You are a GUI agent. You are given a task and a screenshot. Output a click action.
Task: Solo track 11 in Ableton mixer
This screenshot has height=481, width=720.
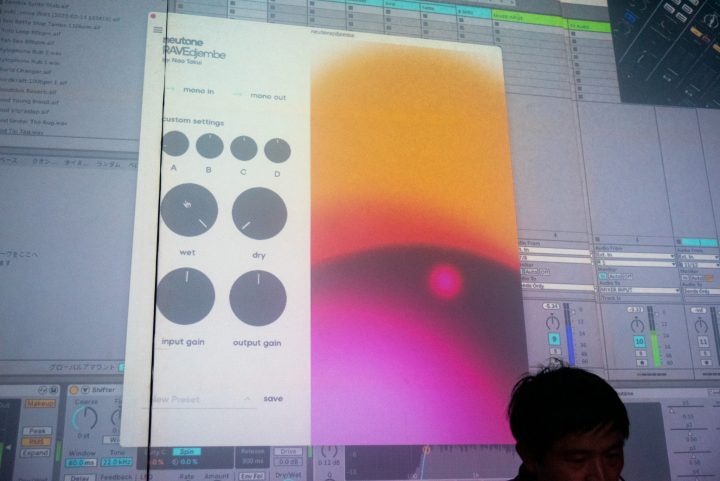[704, 354]
